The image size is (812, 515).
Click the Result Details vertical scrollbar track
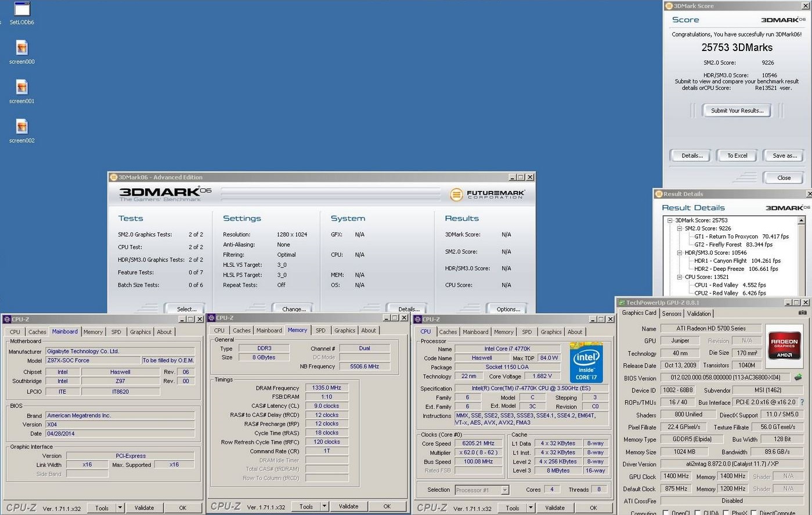(x=802, y=260)
